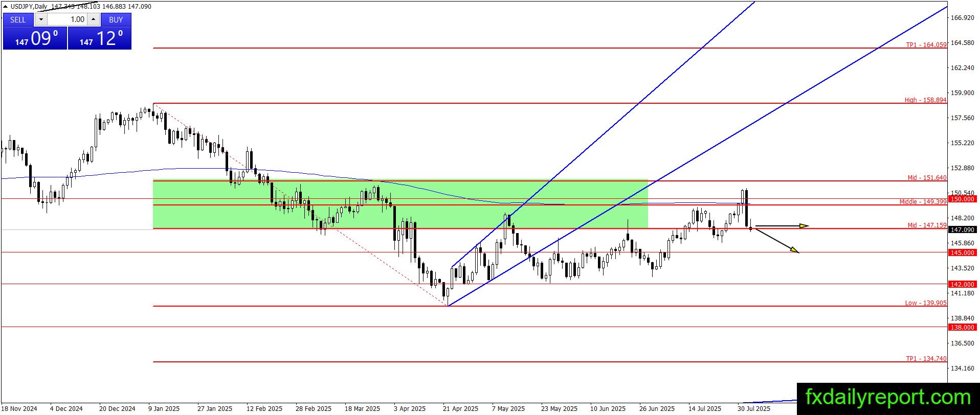Screen dimensions: 980x415
Task: Click the 147.09 sell price tile
Action: click(x=35, y=38)
